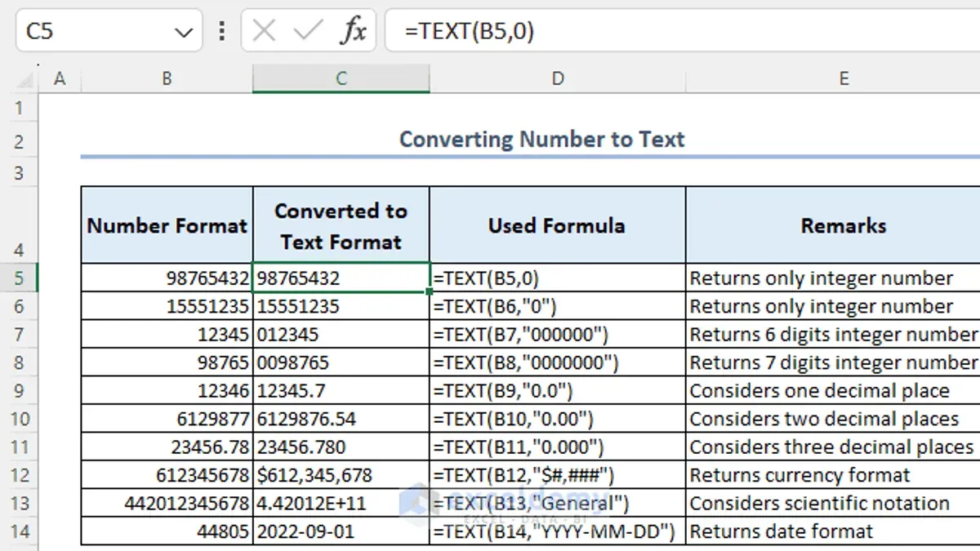
Task: Select cell showing =TEXT(B12,"$#,###")
Action: [558, 475]
